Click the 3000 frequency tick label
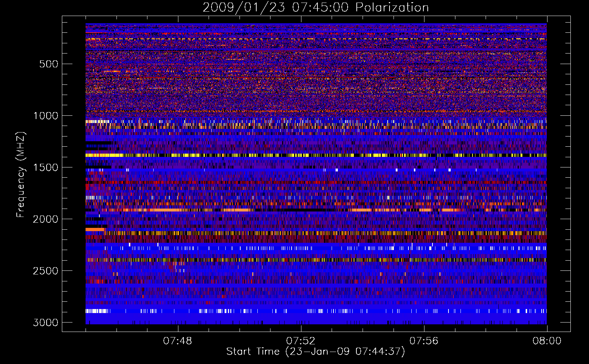The height and width of the screenshot is (364, 589). point(46,323)
